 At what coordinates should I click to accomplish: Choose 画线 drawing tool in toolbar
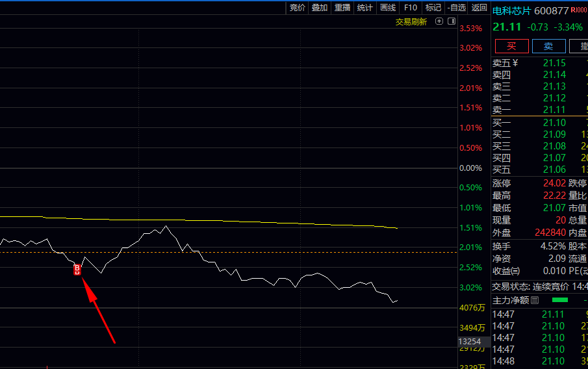pyautogui.click(x=388, y=8)
